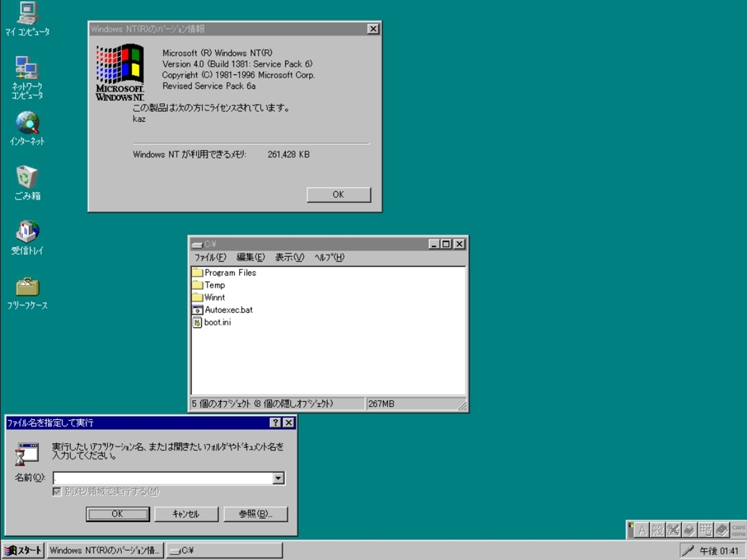The image size is (747, 560).
Task: Select the Temp folder icon
Action: point(197,285)
